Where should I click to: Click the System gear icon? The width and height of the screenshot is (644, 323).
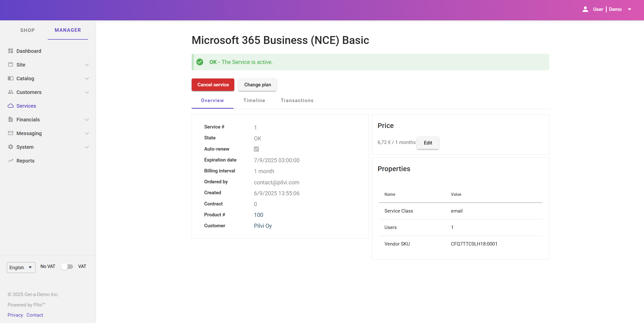10,147
